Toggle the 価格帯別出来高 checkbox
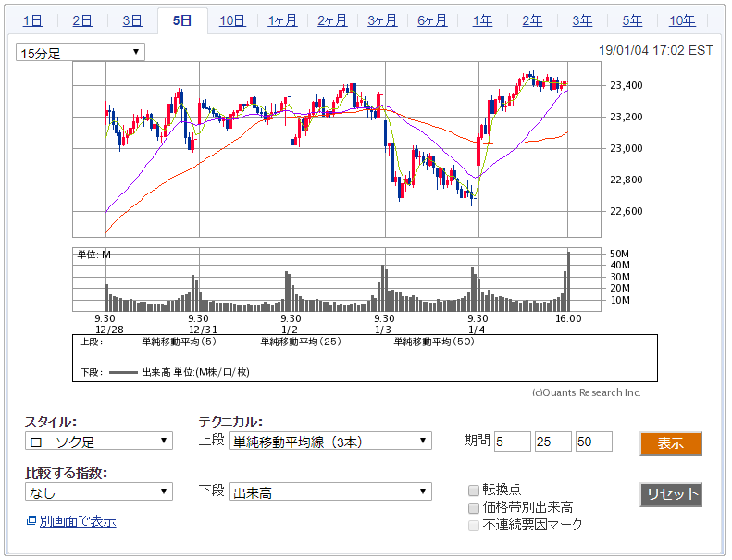The image size is (732, 560). [474, 507]
